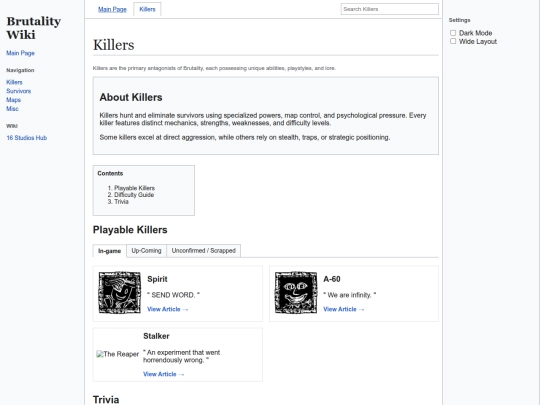The height and width of the screenshot is (405, 540).
Task: Open the Unconfirmed / Scrapped tab
Action: (x=204, y=251)
